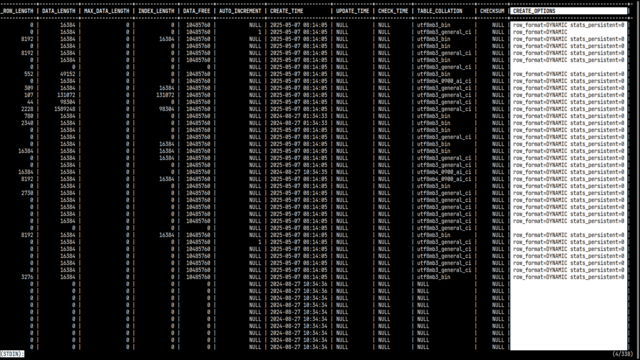
Task: Click the 552 row length cell
Action: [29, 74]
